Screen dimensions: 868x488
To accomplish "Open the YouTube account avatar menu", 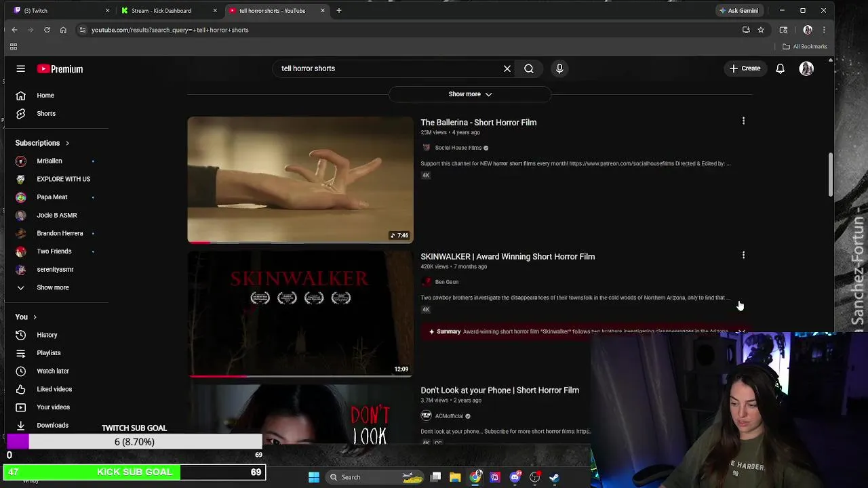I will 806,68.
